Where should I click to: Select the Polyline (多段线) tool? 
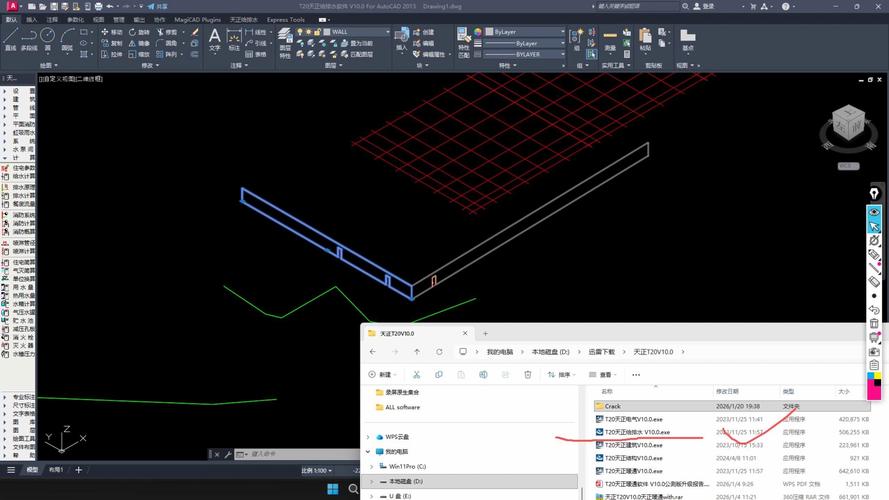coord(29,39)
